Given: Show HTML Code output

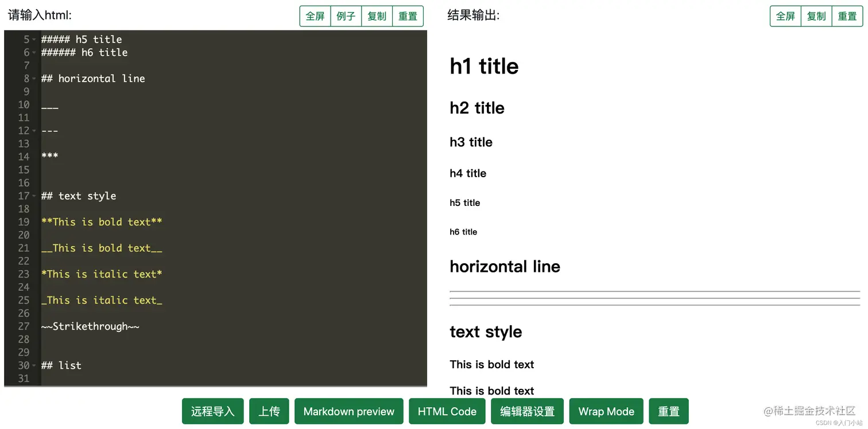Looking at the screenshot, I should (x=447, y=411).
